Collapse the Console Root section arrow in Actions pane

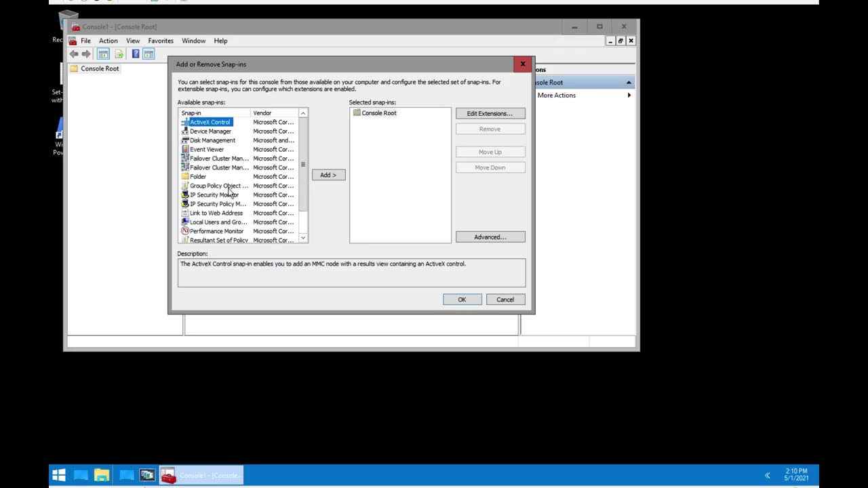tap(629, 83)
